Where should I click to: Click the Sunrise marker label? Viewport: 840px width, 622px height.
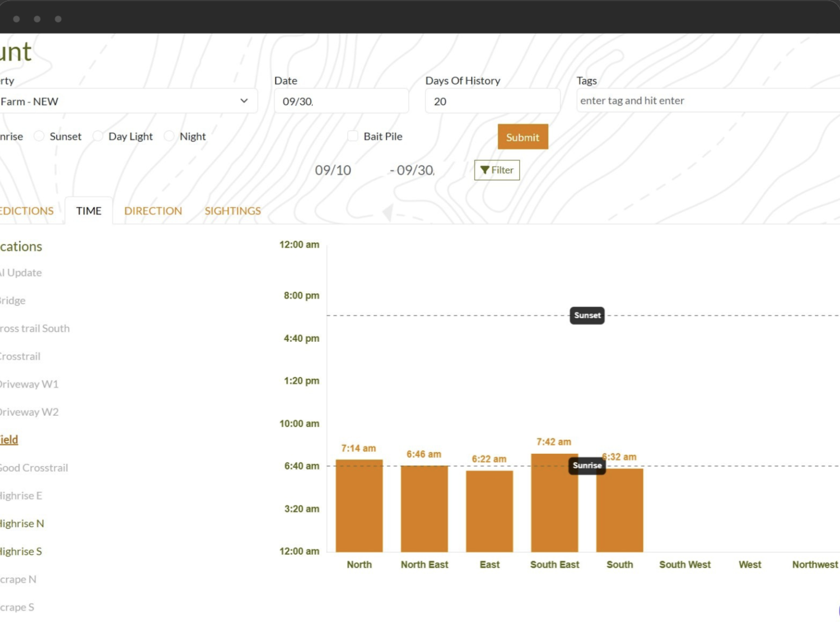coord(587,466)
